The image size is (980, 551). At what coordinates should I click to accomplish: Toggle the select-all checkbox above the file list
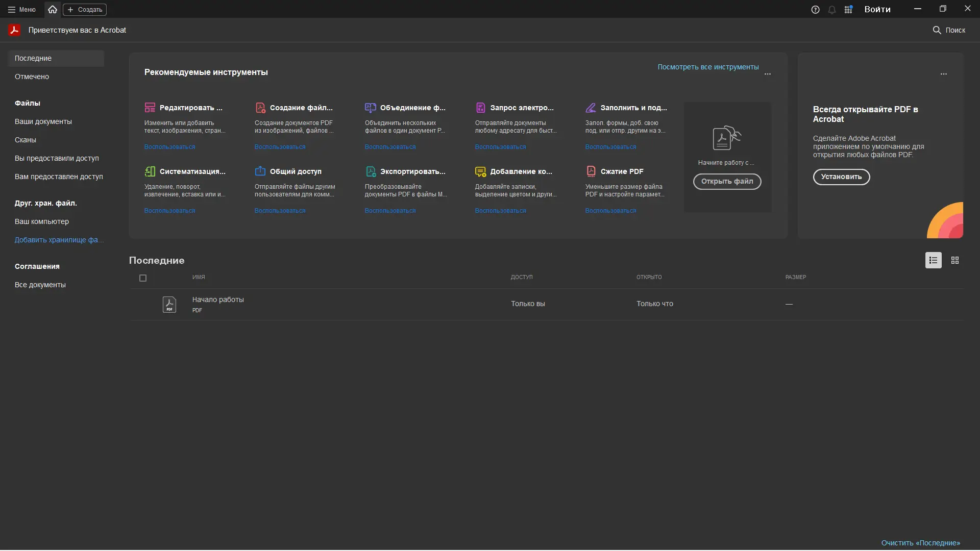[143, 278]
